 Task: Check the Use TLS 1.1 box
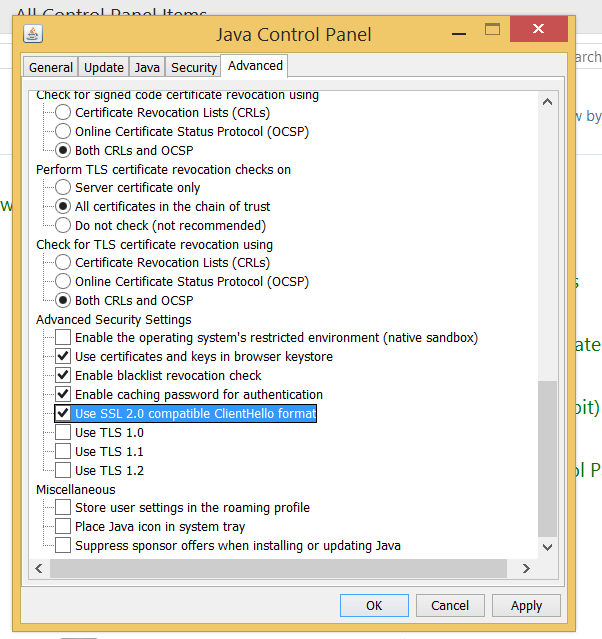[63, 451]
